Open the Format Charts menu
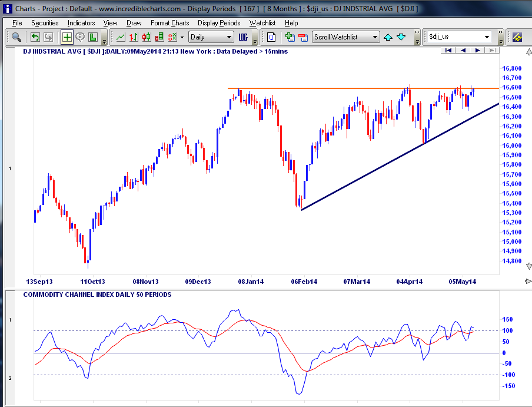This screenshot has height=407, width=532. pos(169,23)
